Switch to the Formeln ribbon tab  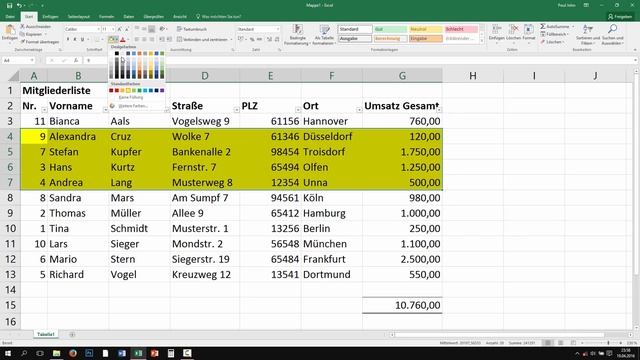(107, 17)
